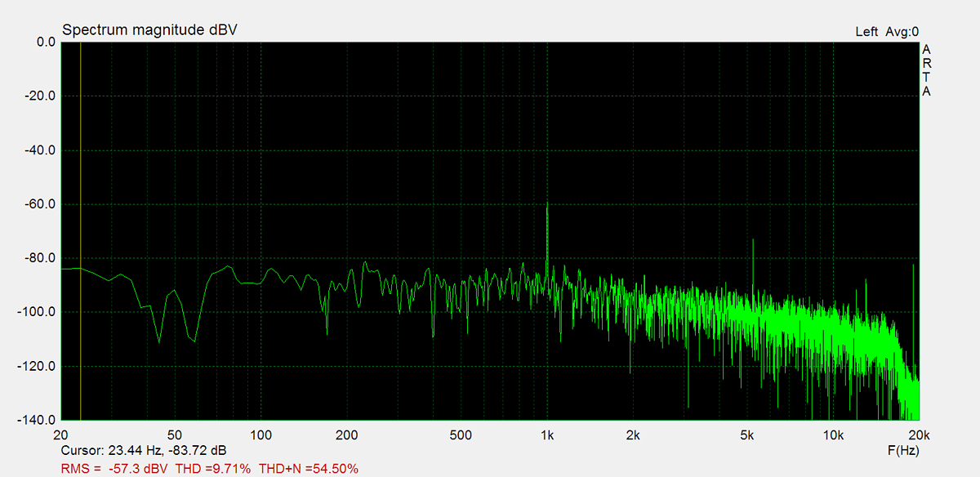
Task: Click the '20k' frequency axis label
Action: coord(919,435)
